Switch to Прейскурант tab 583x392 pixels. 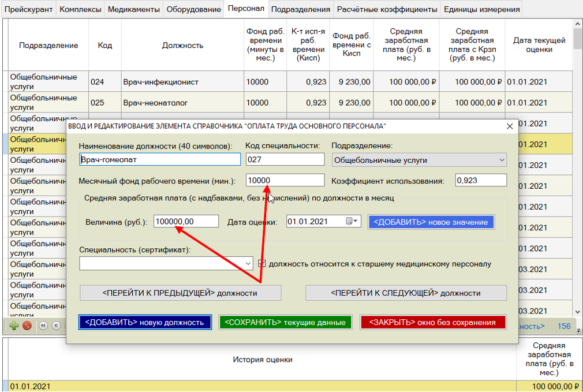29,9
